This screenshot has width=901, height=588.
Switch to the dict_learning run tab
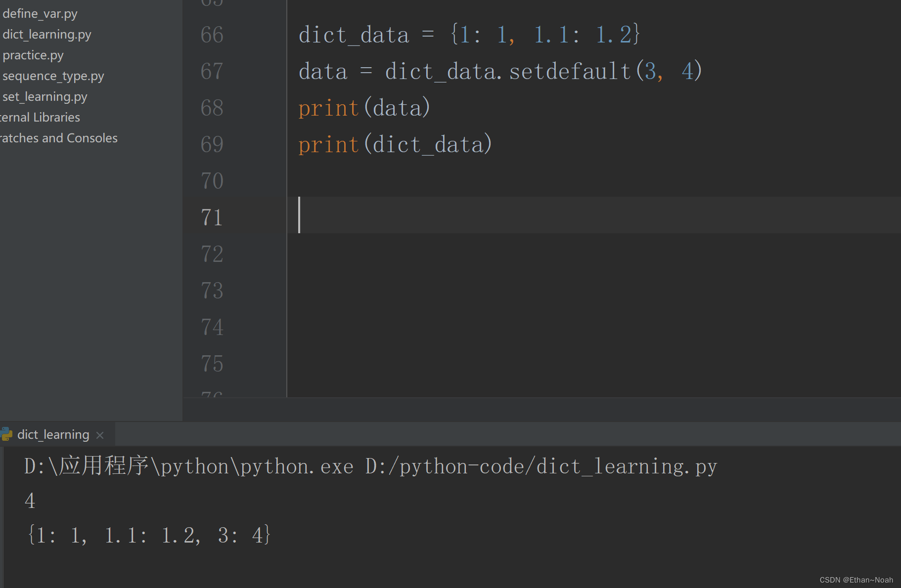point(53,434)
